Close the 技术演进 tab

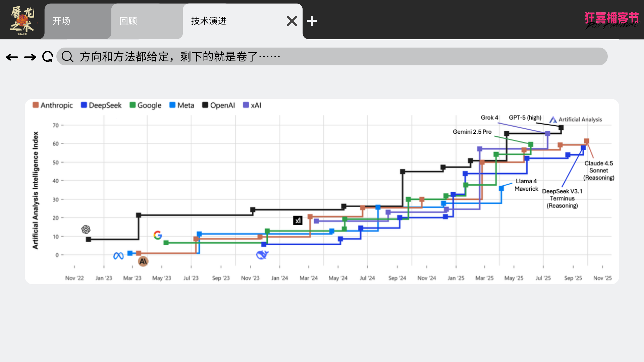292,21
